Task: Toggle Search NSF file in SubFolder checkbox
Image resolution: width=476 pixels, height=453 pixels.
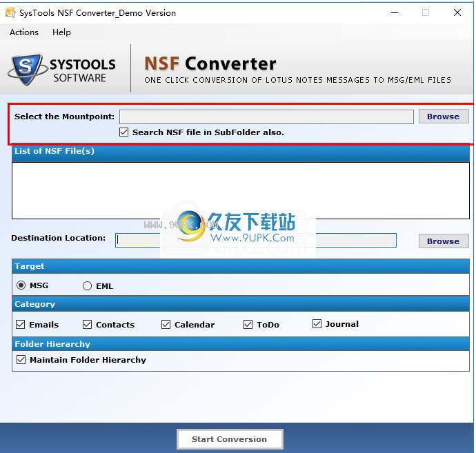Action: 124,132
